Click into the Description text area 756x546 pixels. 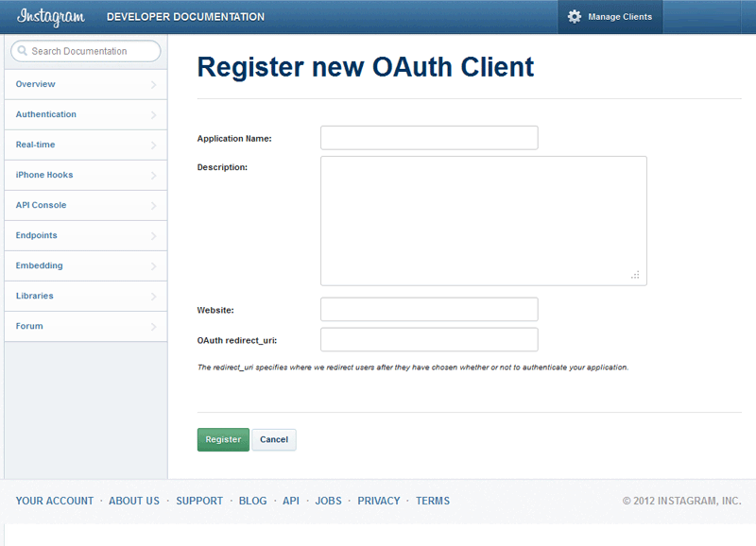483,220
